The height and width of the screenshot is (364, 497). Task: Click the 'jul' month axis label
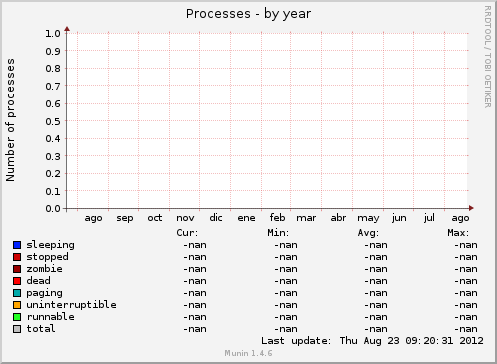tap(429, 218)
